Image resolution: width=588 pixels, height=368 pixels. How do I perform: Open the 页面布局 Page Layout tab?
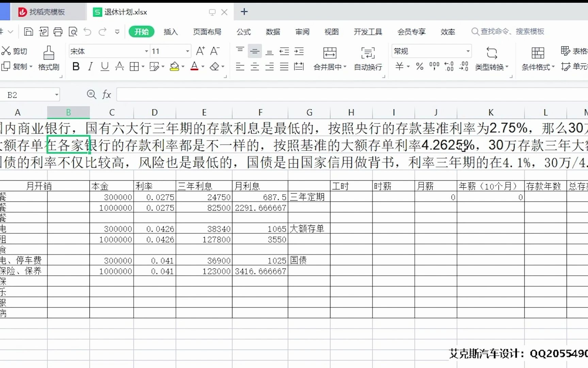coord(207,32)
